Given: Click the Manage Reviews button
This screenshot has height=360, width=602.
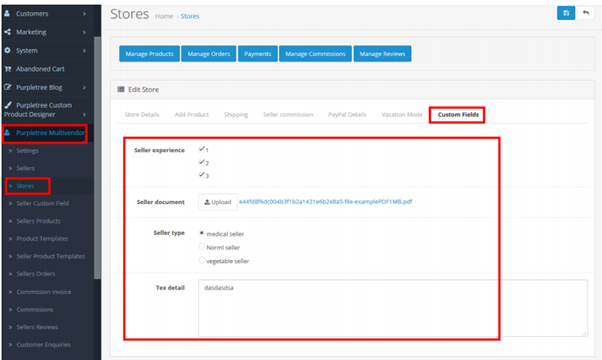Looking at the screenshot, I should click(382, 54).
